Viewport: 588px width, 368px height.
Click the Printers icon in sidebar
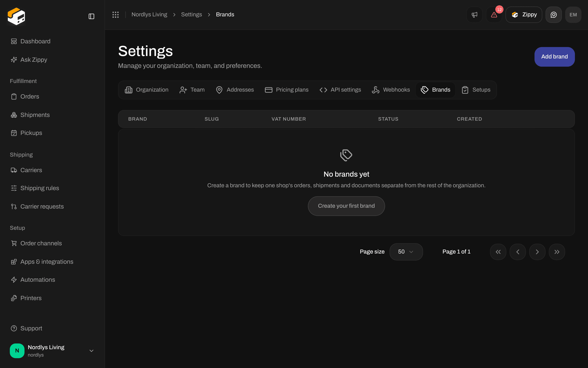click(14, 298)
